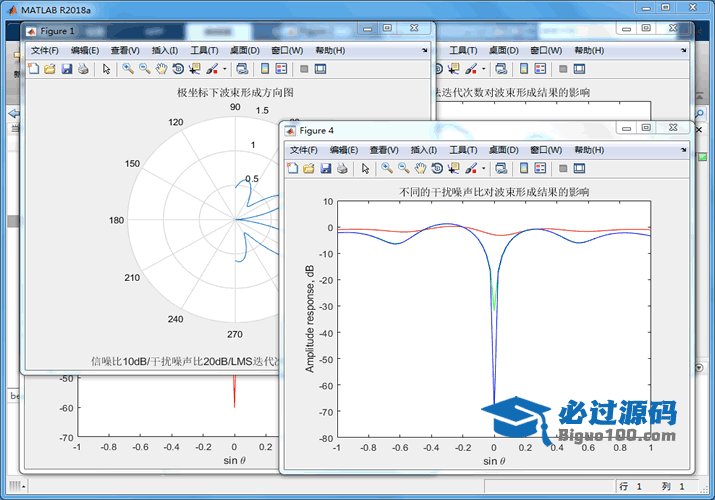Open 桌面(D) menu in Figure 1

pos(245,50)
